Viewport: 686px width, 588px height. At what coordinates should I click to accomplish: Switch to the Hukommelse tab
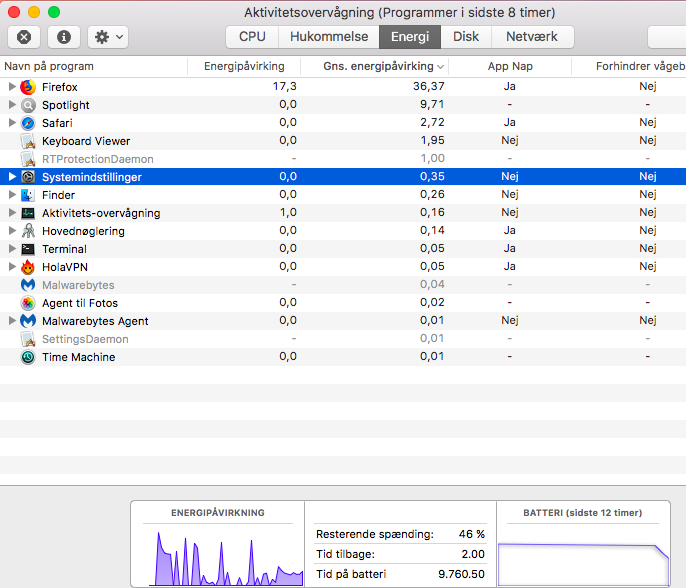coord(329,37)
